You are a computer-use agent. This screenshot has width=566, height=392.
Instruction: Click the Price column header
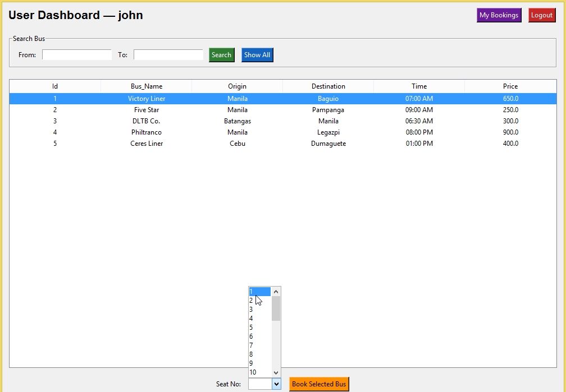click(x=510, y=86)
